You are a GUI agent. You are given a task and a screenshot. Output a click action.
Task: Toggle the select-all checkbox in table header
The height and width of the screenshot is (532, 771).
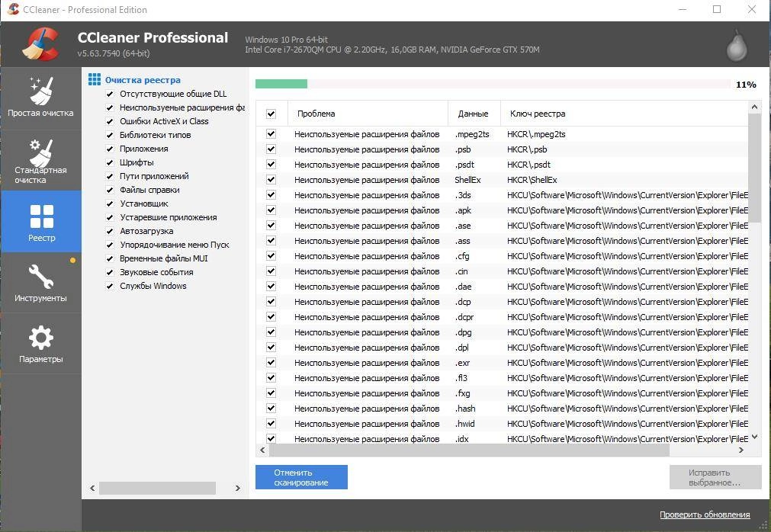271,114
